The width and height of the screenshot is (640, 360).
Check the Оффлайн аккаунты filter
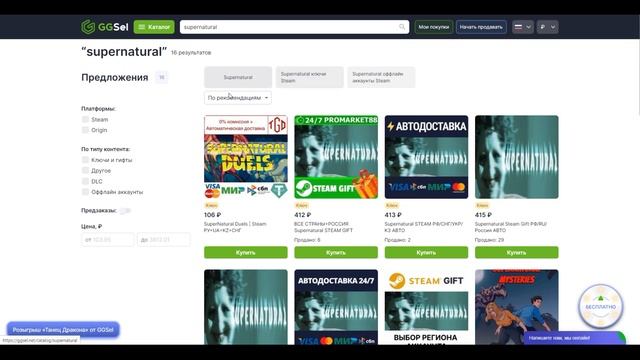[x=85, y=191]
